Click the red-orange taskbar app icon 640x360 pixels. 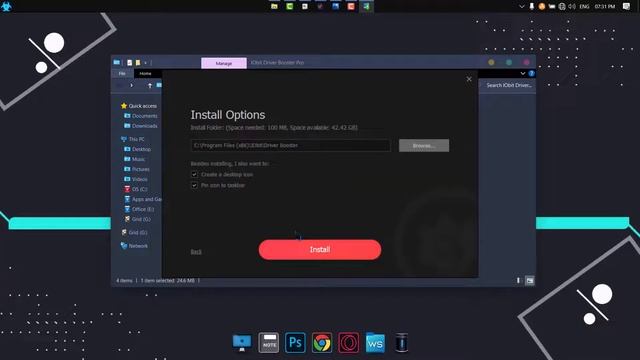(351, 6)
